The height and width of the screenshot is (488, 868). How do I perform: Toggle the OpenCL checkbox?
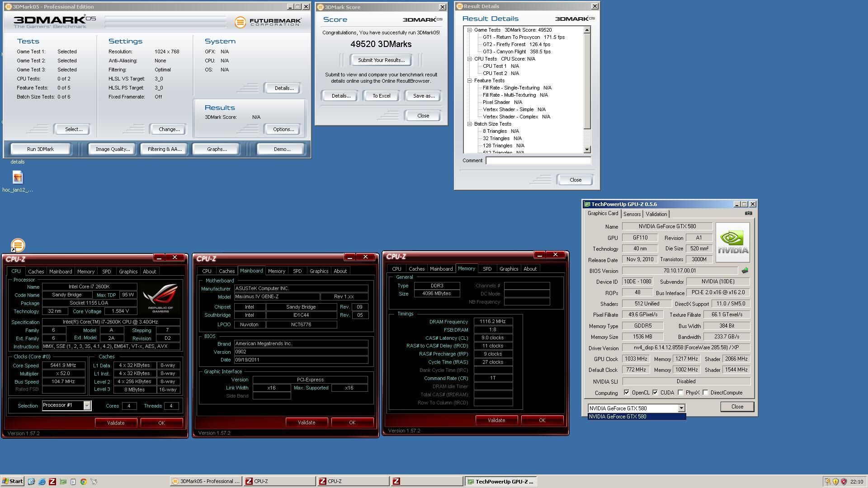pos(627,393)
